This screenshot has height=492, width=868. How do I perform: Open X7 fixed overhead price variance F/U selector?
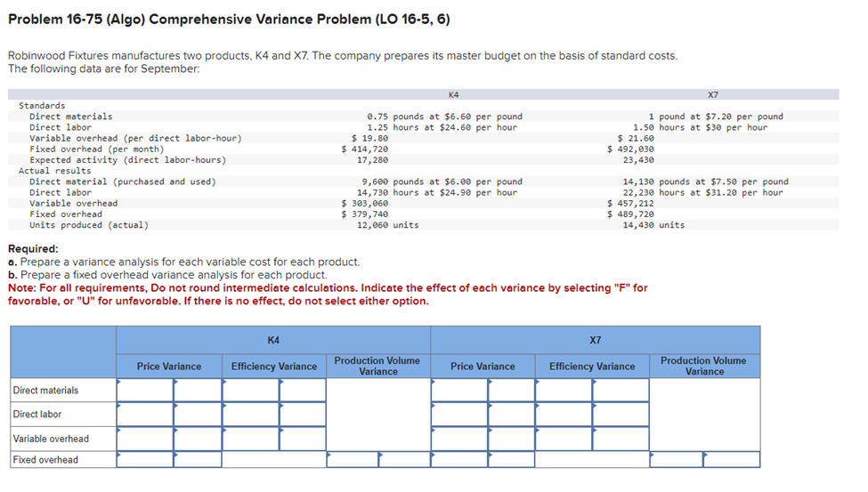512,459
